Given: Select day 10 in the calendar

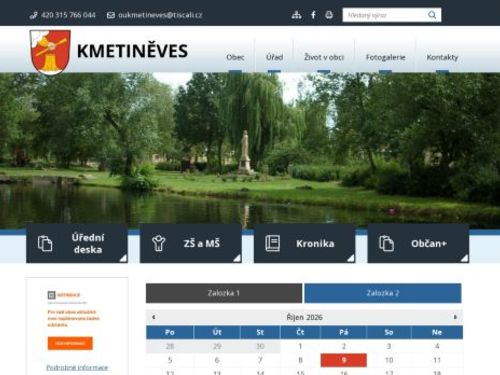Looking at the screenshot, I should click(x=389, y=360).
